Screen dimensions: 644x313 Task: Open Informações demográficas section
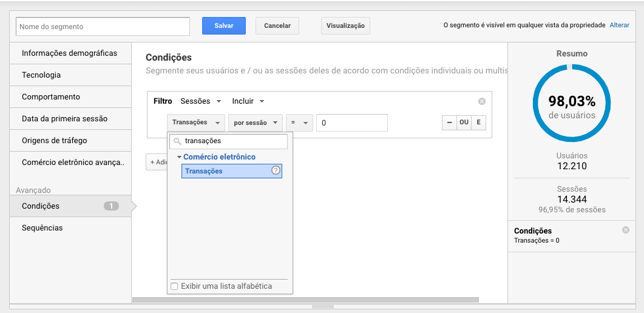[x=69, y=53]
